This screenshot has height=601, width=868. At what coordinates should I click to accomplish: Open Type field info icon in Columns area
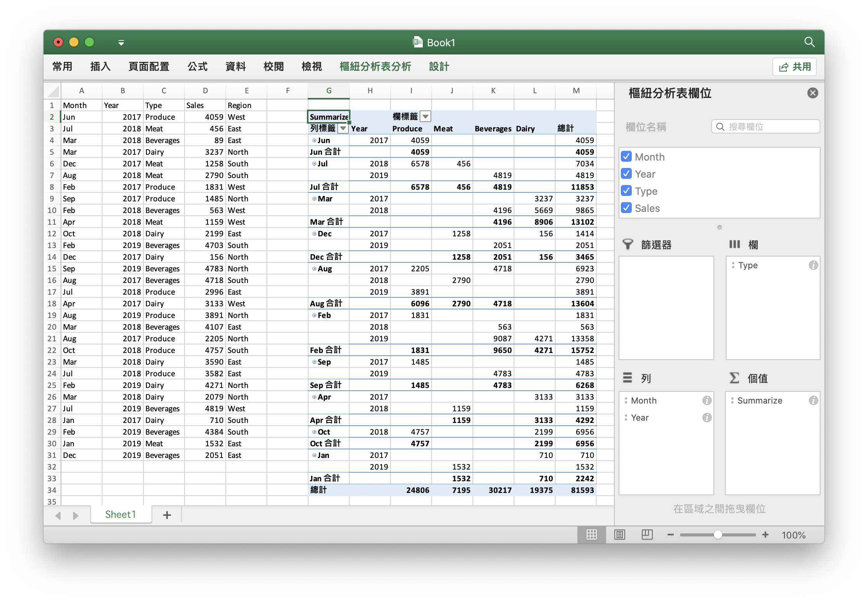coord(813,265)
